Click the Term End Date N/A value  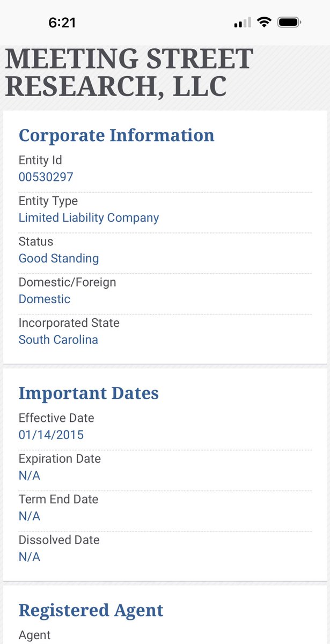coord(30,516)
